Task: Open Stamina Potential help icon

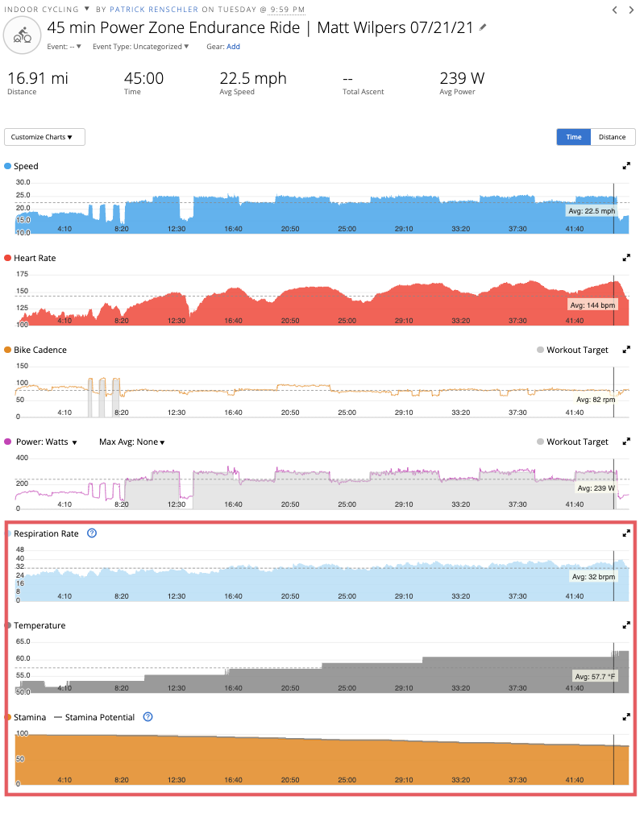Action: pos(147,717)
